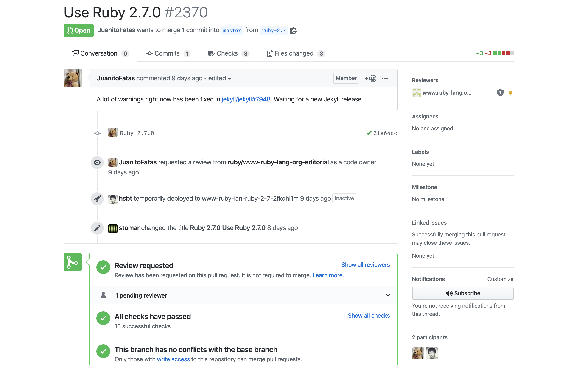588x365 pixels.
Task: Click the Inactive deployment badge
Action: 344,198
